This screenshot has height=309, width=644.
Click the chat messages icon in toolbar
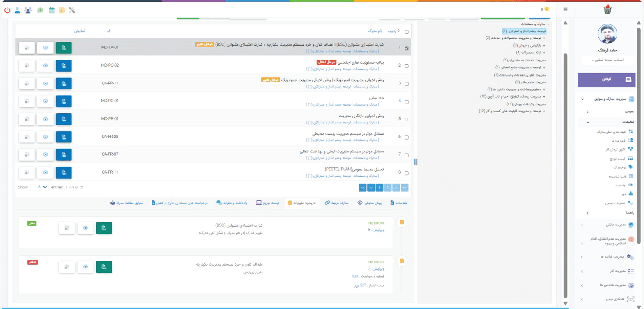(40, 10)
